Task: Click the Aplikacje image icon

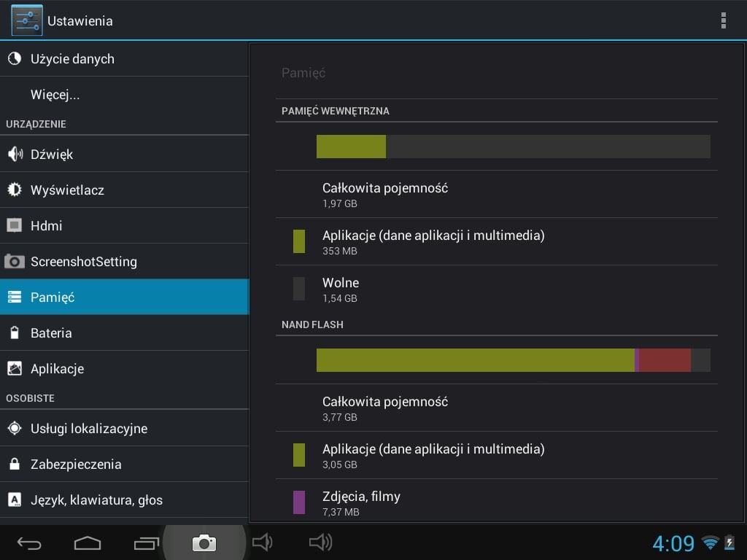Action: (15, 368)
